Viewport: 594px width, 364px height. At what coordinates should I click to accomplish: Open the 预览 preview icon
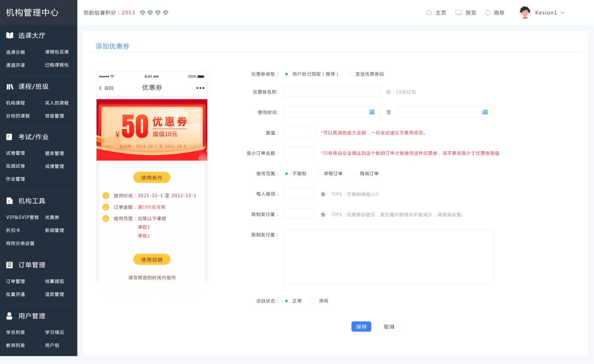[x=458, y=12]
